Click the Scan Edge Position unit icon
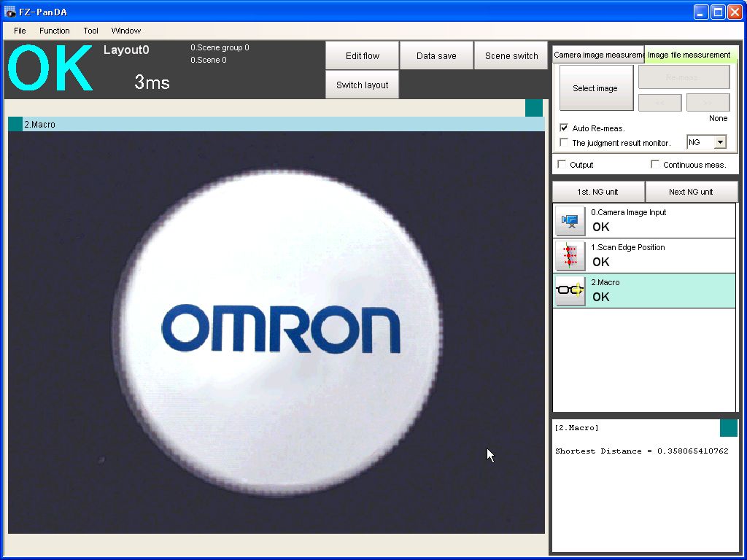Screen dimensions: 747x560 (x=570, y=256)
